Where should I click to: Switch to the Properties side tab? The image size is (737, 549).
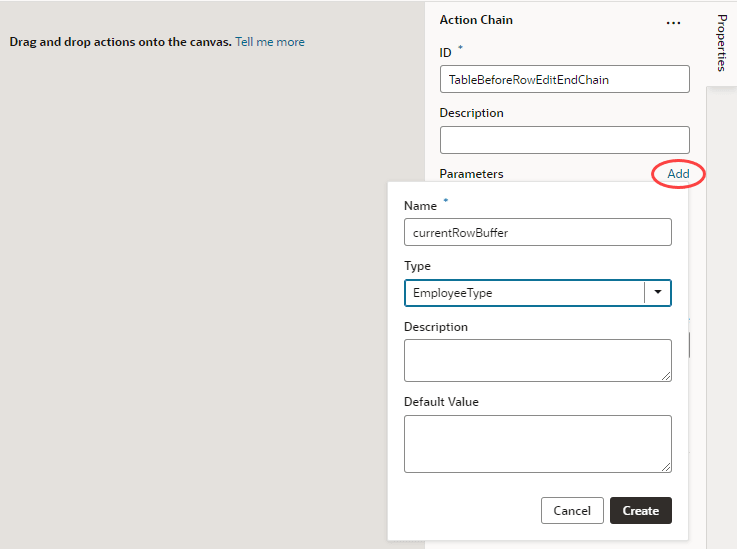pyautogui.click(x=722, y=43)
